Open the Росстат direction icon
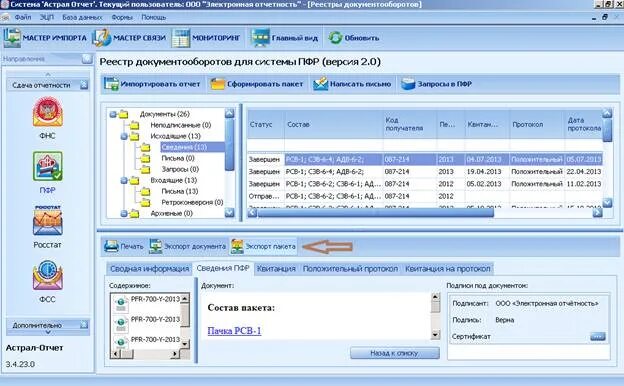The width and height of the screenshot is (624, 386). [47, 221]
